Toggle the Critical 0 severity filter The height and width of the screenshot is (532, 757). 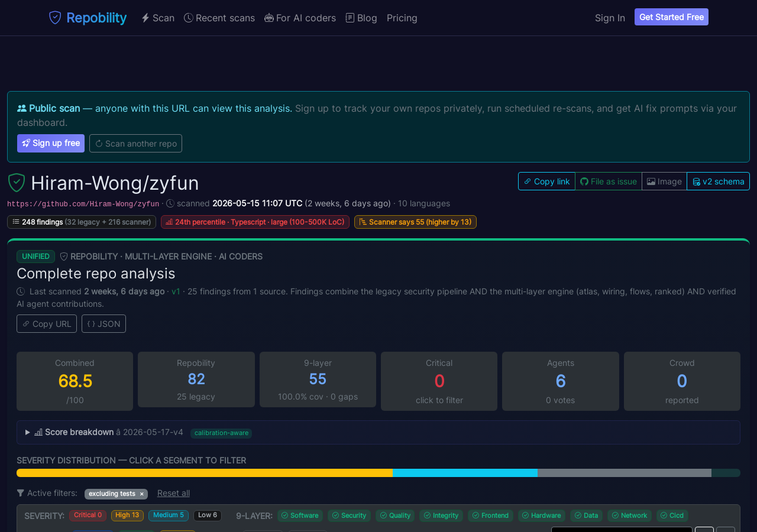click(88, 515)
